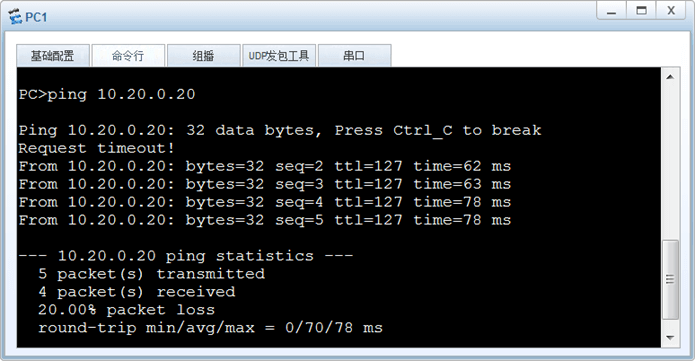Select the 组播 tab
This screenshot has height=361, width=695.
click(203, 56)
